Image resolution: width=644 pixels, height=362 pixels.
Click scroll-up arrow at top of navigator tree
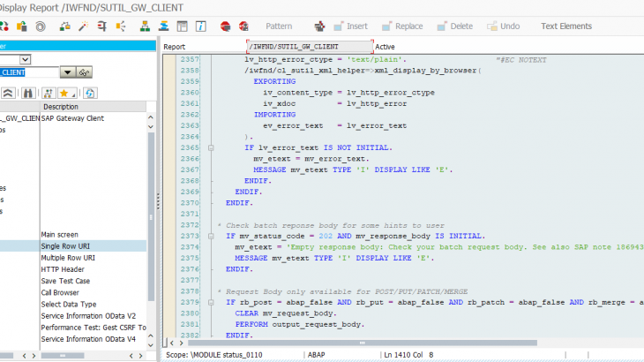[151, 117]
